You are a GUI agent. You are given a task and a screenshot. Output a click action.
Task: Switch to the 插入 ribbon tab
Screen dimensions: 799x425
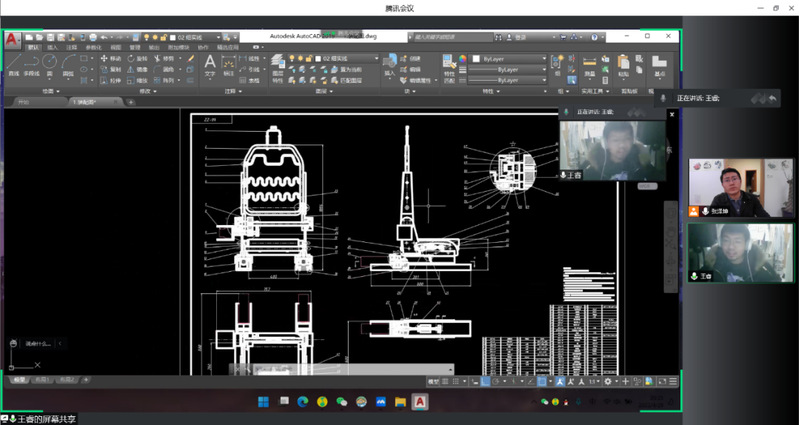(x=53, y=47)
